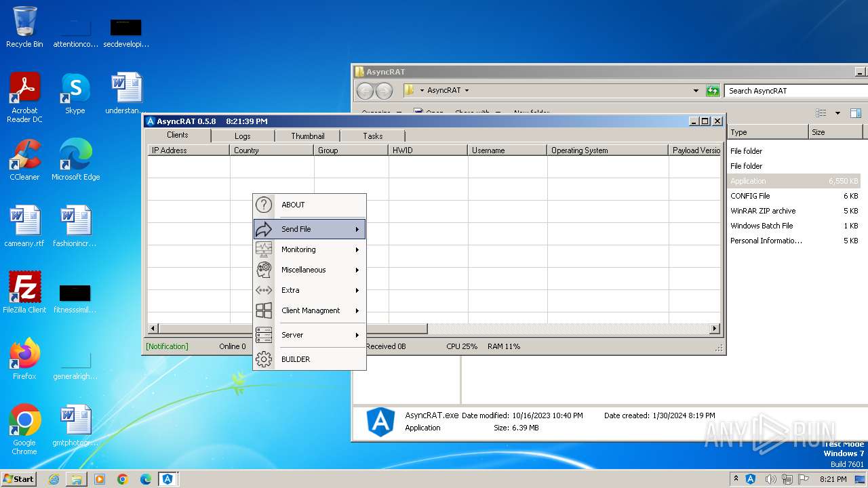Click the volume speaker tray icon
This screenshot has height=488, width=868.
pyautogui.click(x=771, y=479)
